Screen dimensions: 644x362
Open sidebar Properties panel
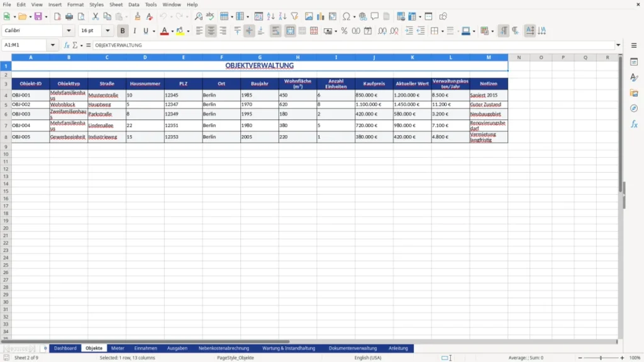click(x=634, y=62)
